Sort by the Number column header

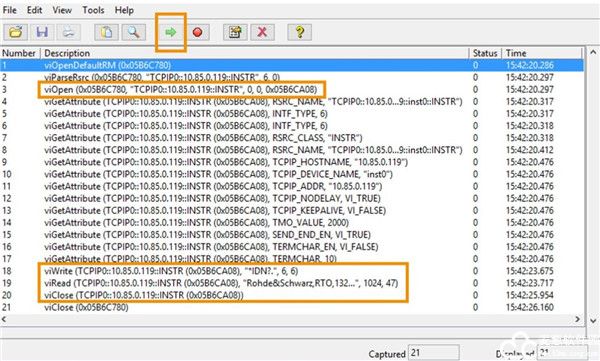click(20, 53)
